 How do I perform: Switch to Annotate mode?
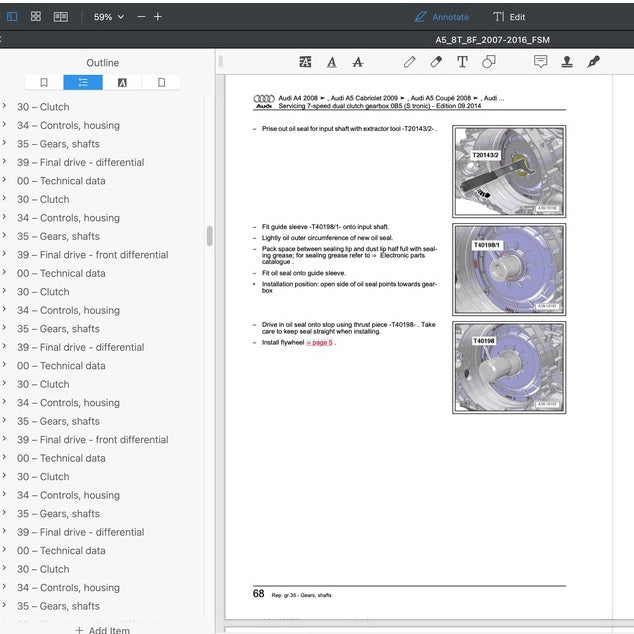(442, 17)
